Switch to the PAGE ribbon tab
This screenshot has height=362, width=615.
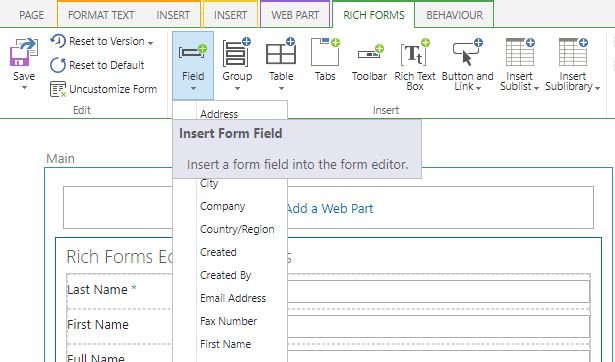click(32, 15)
